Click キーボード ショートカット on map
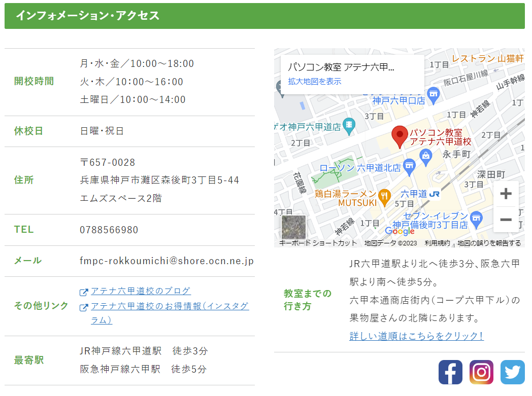This screenshot has width=532, height=396. (x=318, y=243)
